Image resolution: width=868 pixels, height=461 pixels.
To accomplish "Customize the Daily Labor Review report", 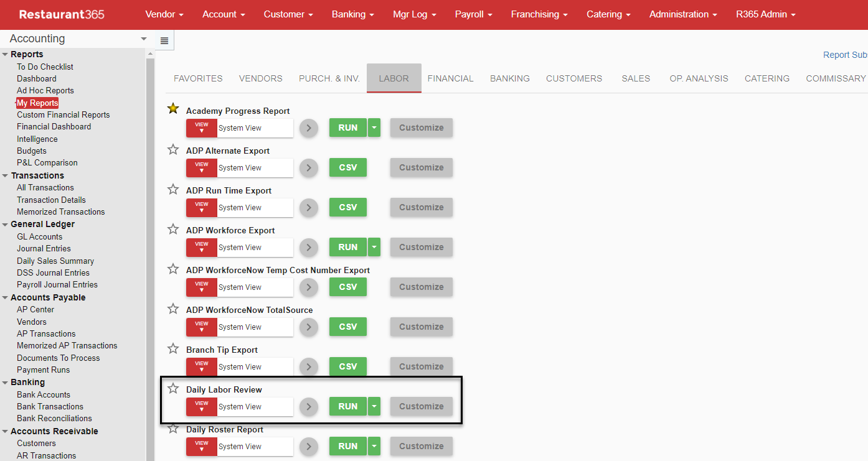I will pos(422,406).
